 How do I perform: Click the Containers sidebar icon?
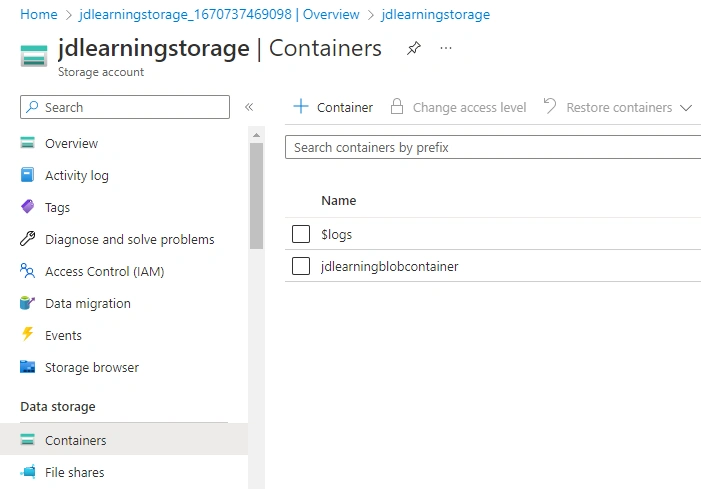click(x=27, y=440)
